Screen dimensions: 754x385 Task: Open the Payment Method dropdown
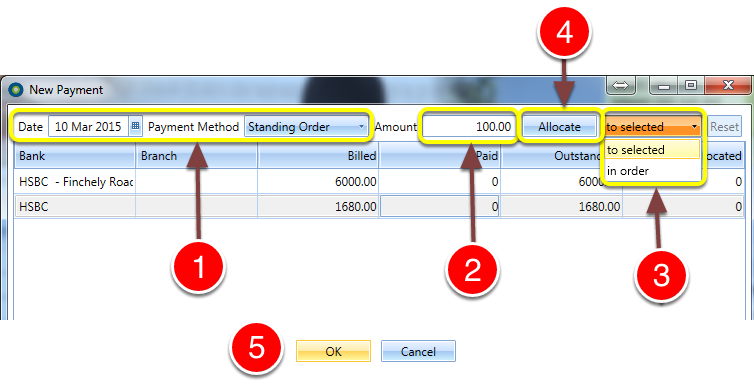tap(306, 127)
